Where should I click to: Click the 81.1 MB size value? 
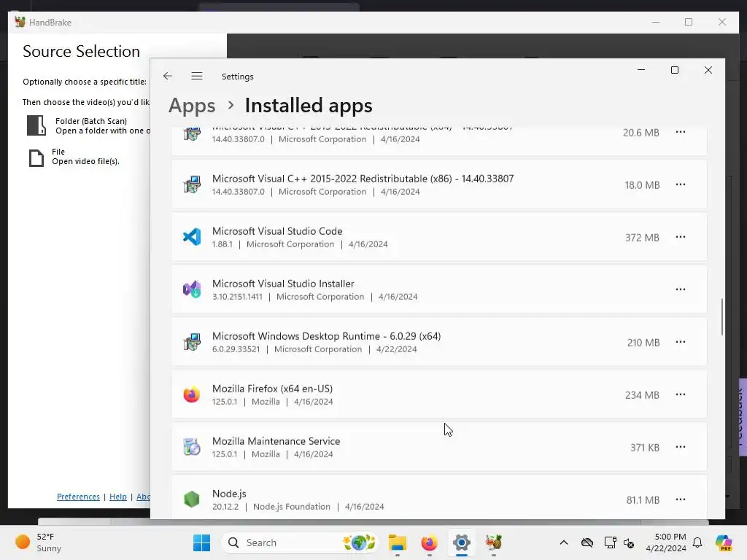click(643, 499)
